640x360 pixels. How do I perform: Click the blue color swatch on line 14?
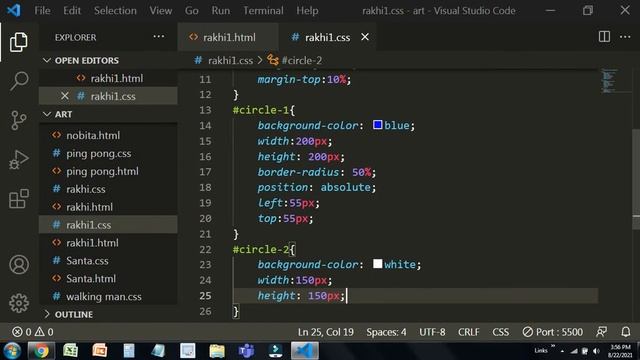point(378,124)
